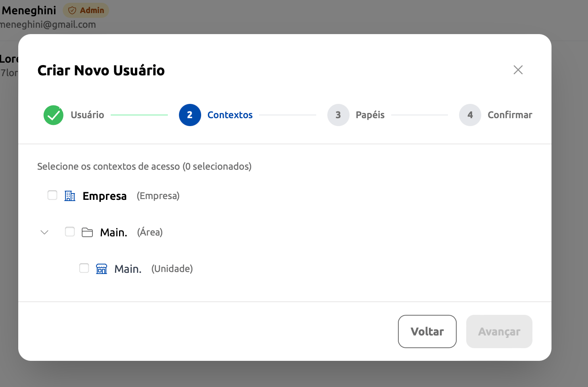Click the gmail.com email in background page

[48, 25]
